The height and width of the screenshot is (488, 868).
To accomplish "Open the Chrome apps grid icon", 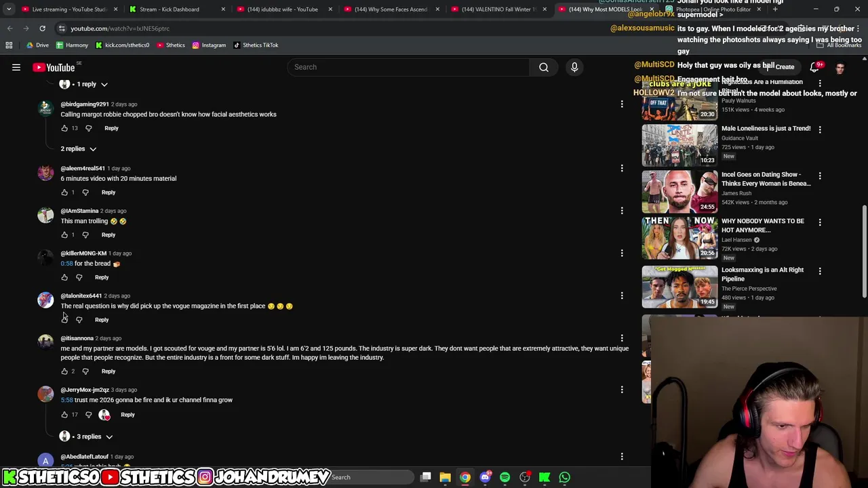I will pos(9,45).
